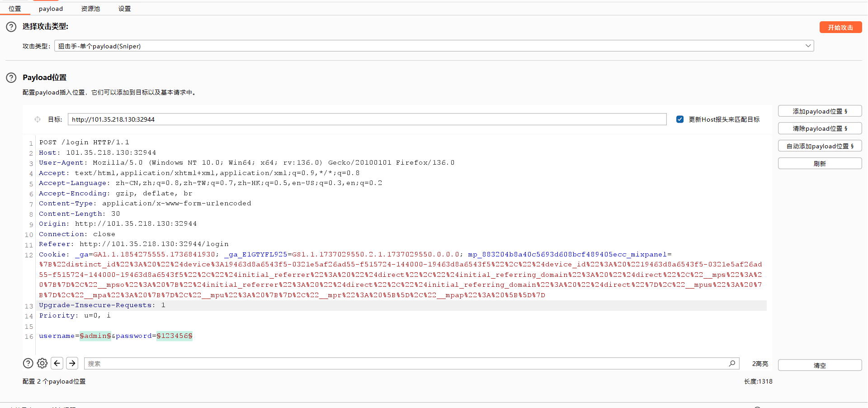Go to the 设置 tab
Viewport: 868px width, 408px height.
[x=124, y=9]
